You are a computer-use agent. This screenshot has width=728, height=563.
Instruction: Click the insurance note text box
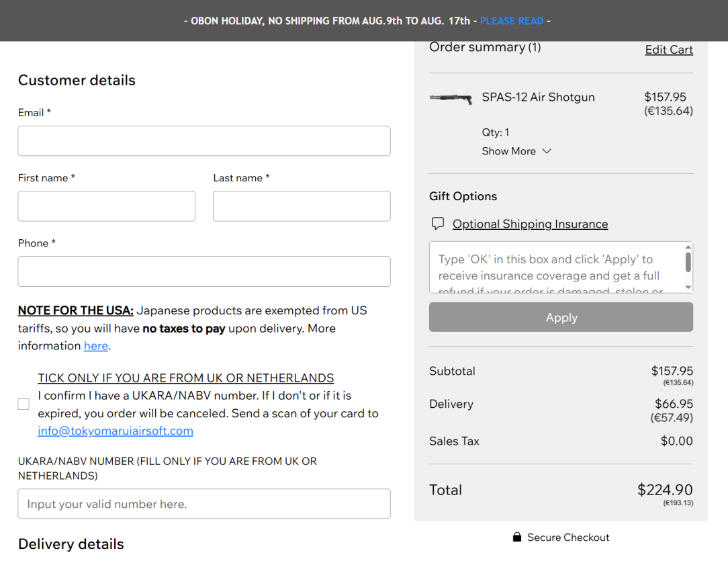point(556,267)
